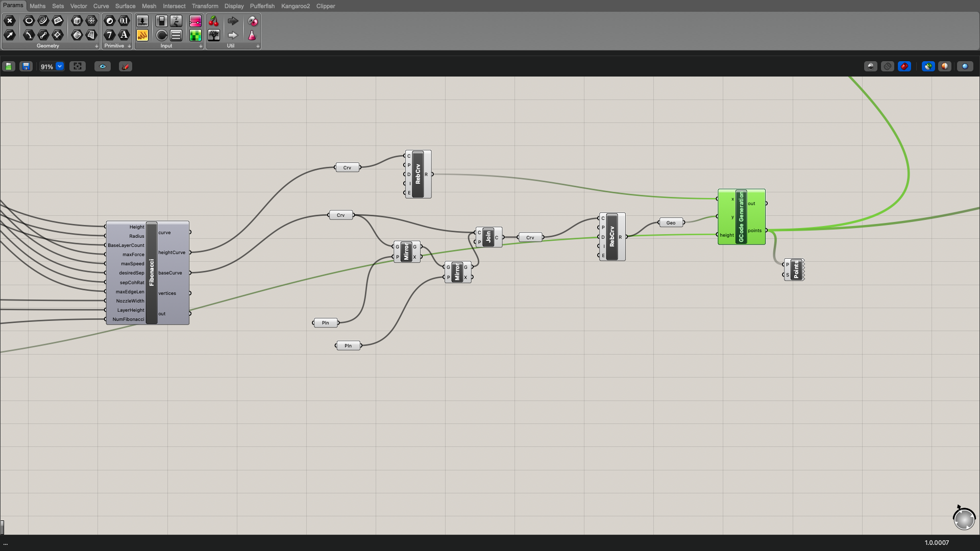Toggle shaded preview mode
Viewport: 980px width, 551px height.
click(904, 66)
